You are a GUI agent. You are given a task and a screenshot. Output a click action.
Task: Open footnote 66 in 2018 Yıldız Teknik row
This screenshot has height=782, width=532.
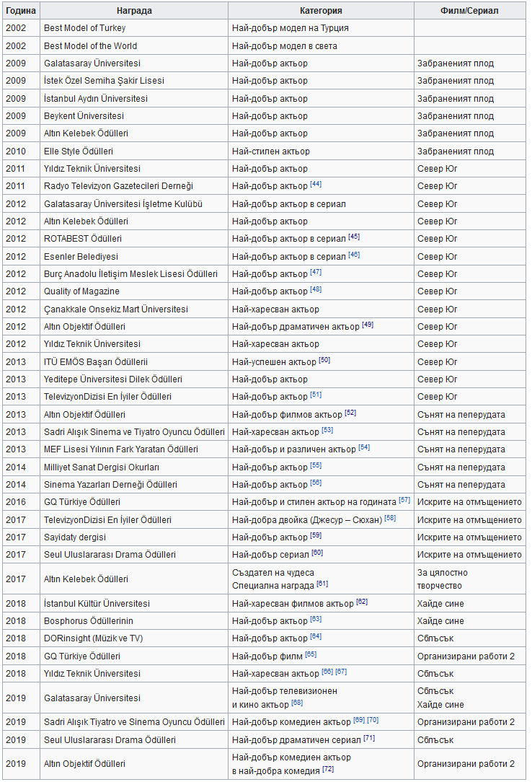click(327, 672)
